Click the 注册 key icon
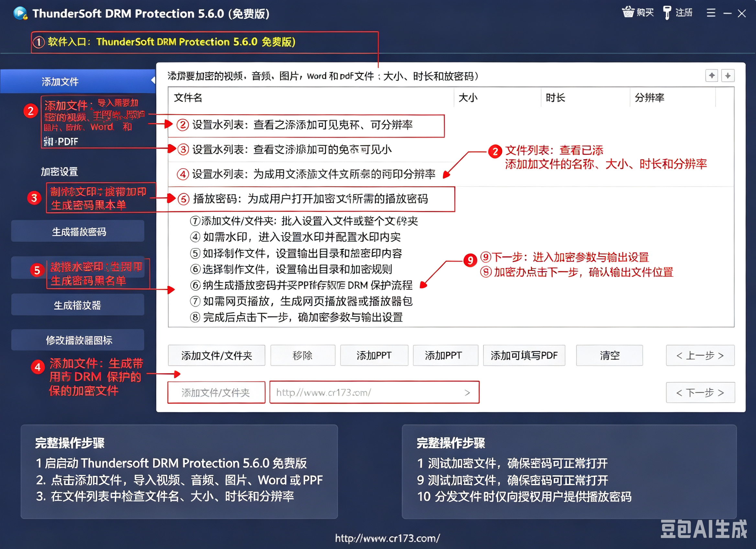756x549 pixels. 667,13
